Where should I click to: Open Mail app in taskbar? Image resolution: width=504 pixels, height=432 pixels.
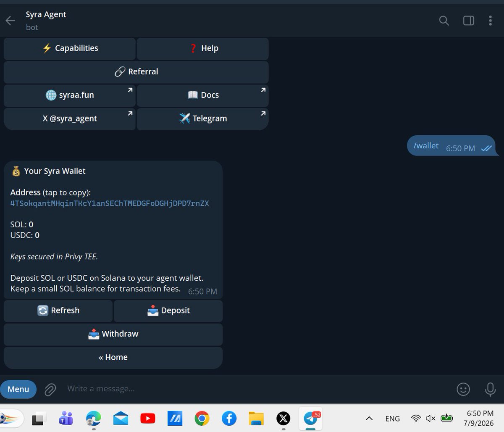click(x=121, y=419)
